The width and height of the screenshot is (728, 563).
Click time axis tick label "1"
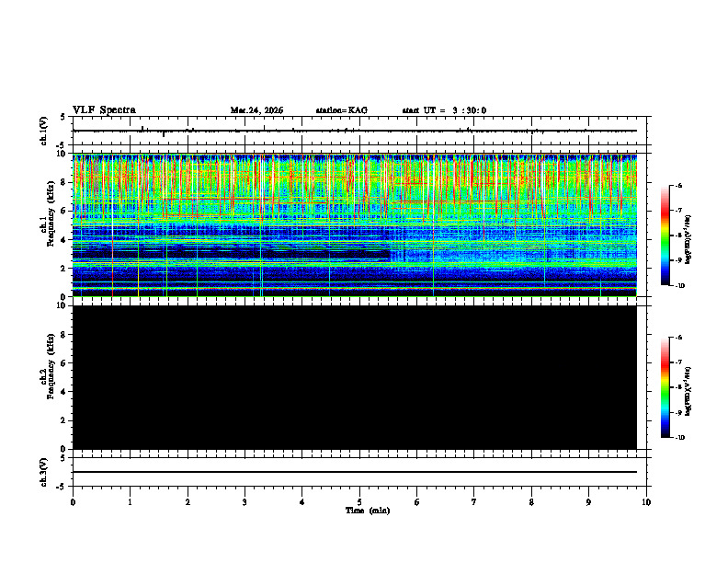pos(130,502)
